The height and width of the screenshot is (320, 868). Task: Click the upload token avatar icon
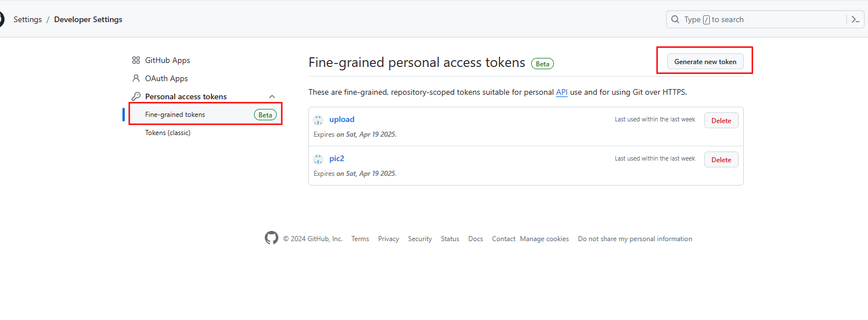tap(319, 120)
